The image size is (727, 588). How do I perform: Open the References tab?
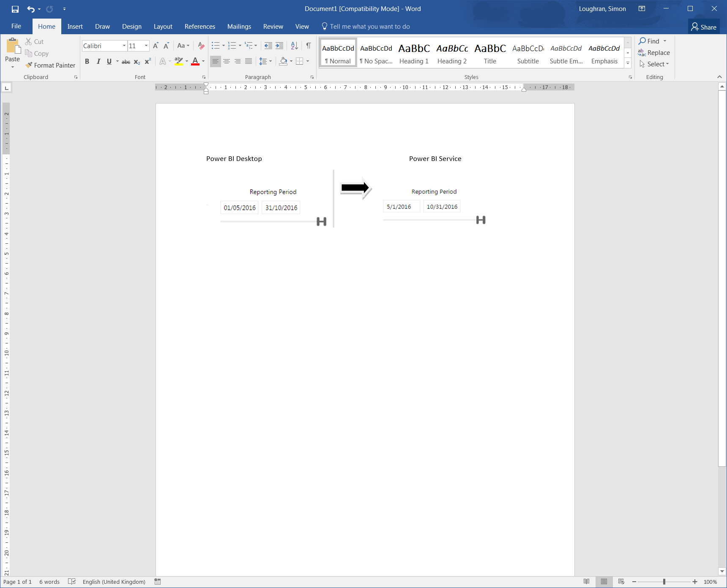200,27
